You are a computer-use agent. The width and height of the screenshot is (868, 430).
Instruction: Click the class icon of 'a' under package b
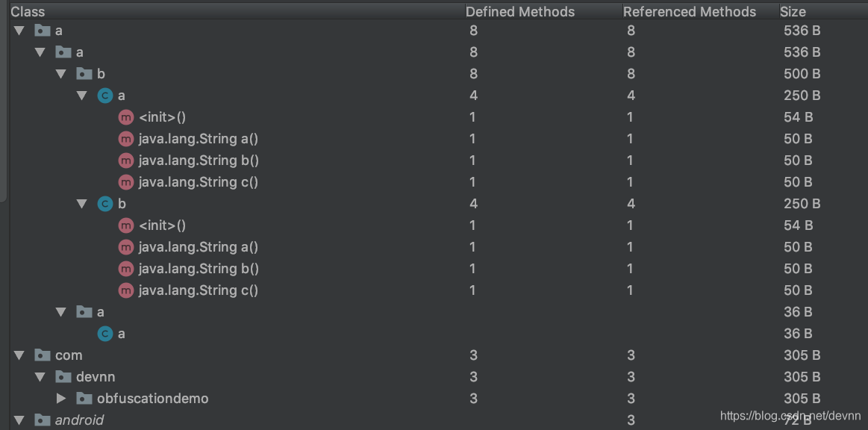[105, 96]
